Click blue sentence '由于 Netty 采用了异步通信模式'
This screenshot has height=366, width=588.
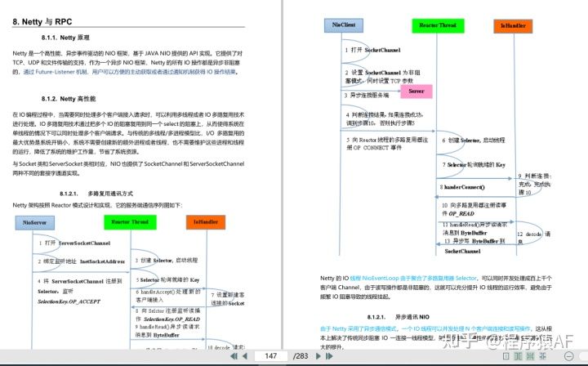425,329
